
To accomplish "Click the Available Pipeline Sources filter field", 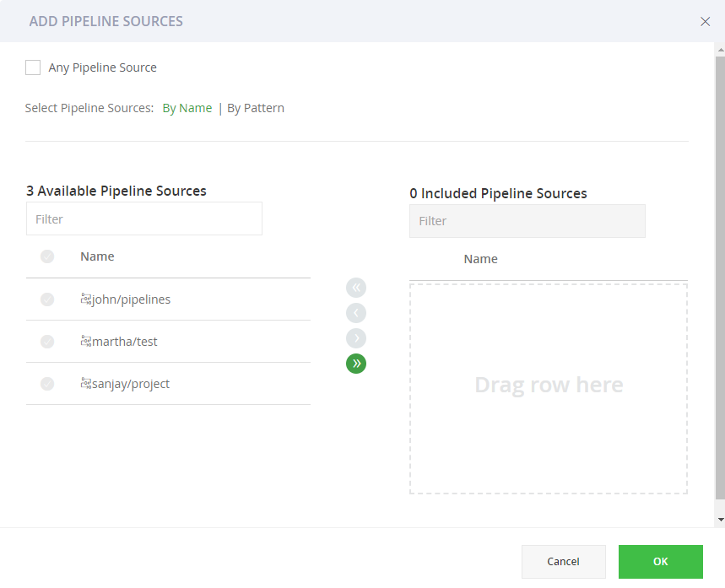I will click(x=143, y=218).
